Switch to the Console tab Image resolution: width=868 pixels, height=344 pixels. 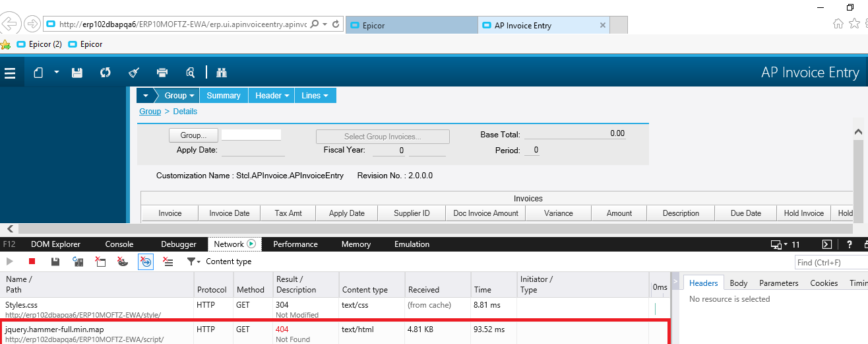[119, 244]
